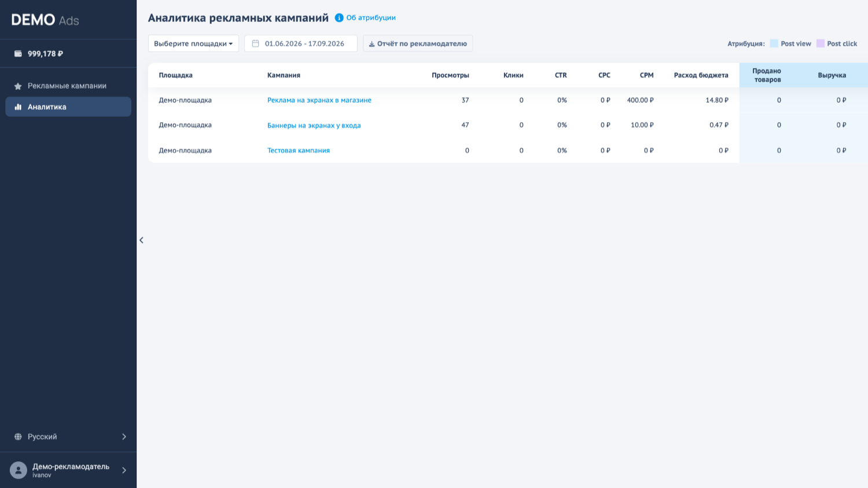Click the Просмотры column header
This screenshot has width=868, height=488.
coord(450,75)
